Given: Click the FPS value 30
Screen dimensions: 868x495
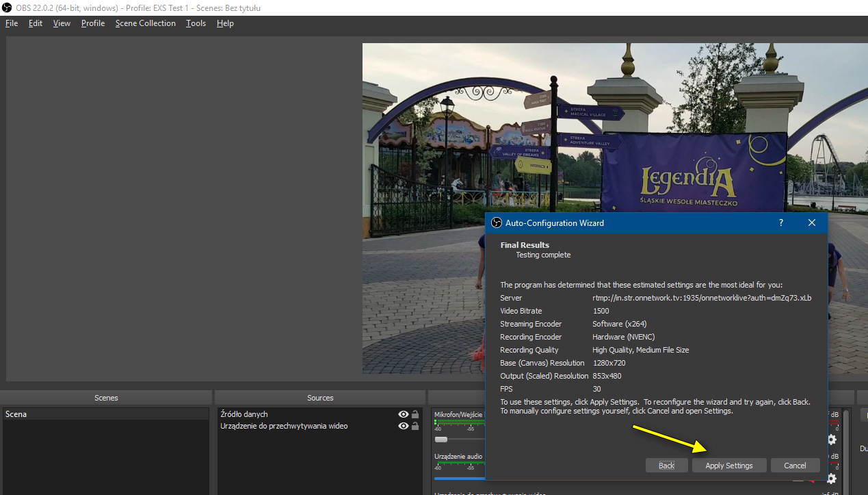Looking at the screenshot, I should click(x=596, y=389).
